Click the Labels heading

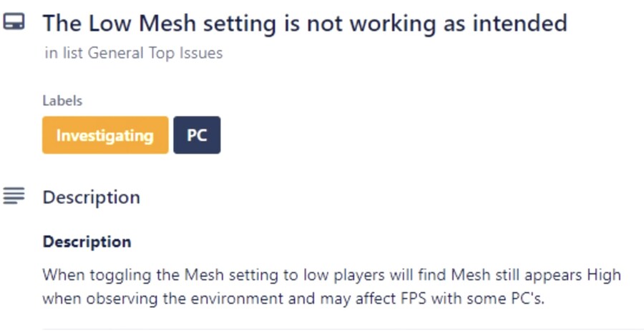point(62,101)
